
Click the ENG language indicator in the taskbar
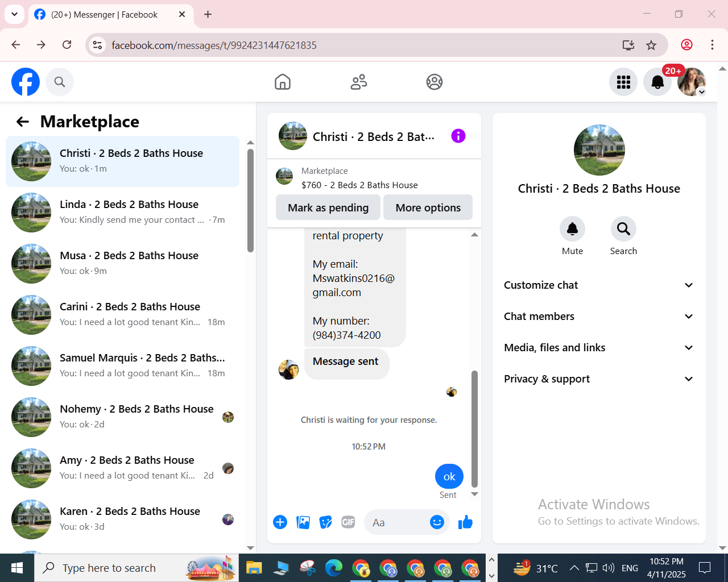630,568
